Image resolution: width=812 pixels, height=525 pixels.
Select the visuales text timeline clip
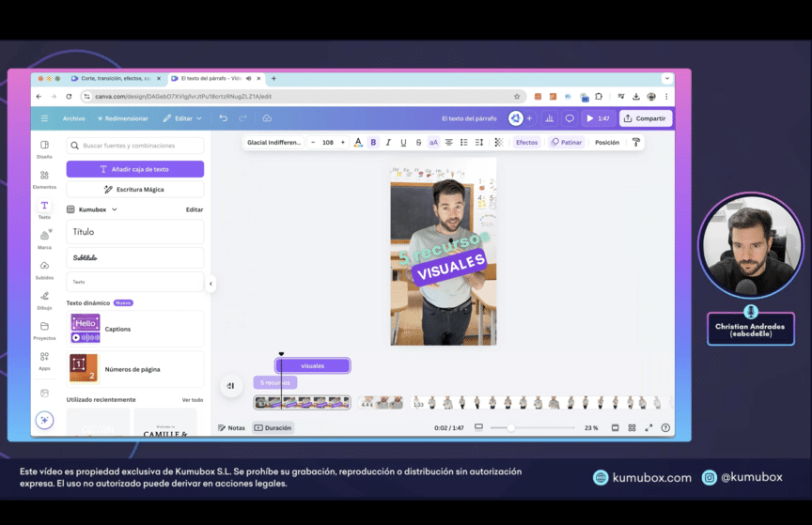point(313,365)
